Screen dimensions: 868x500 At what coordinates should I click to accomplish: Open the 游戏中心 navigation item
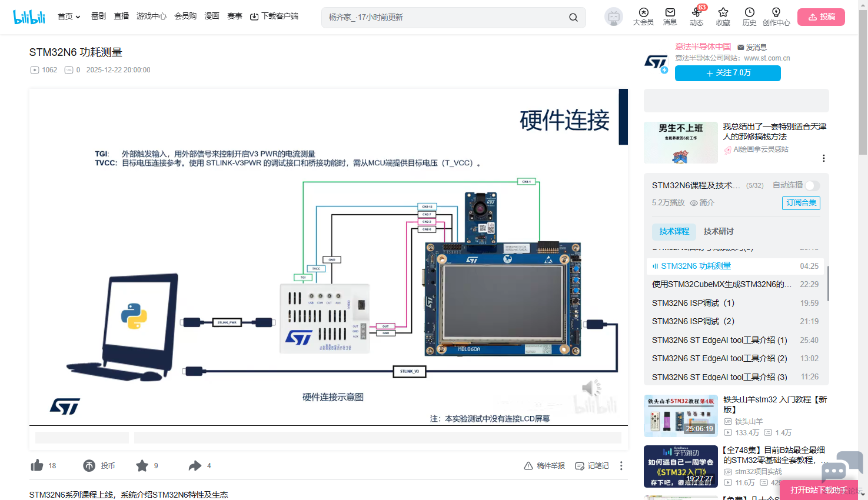point(151,16)
